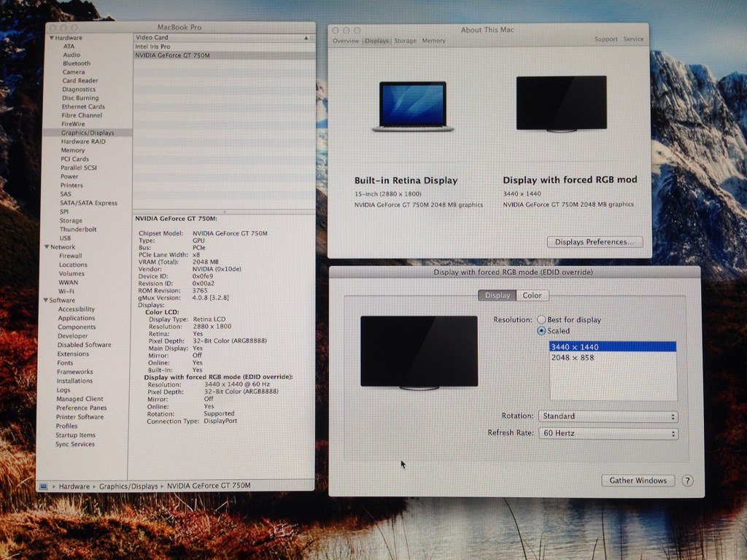Select Hardware RAID in the sidebar

83,141
